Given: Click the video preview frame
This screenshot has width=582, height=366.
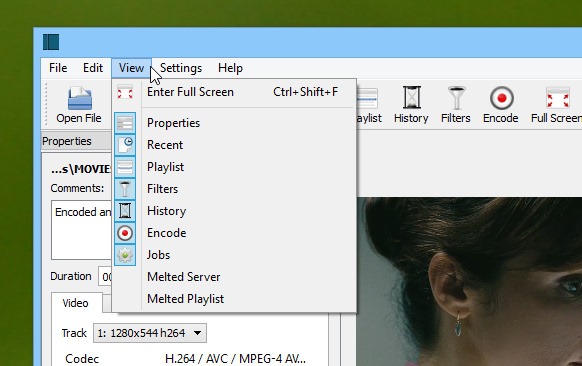Looking at the screenshot, I should (469, 281).
